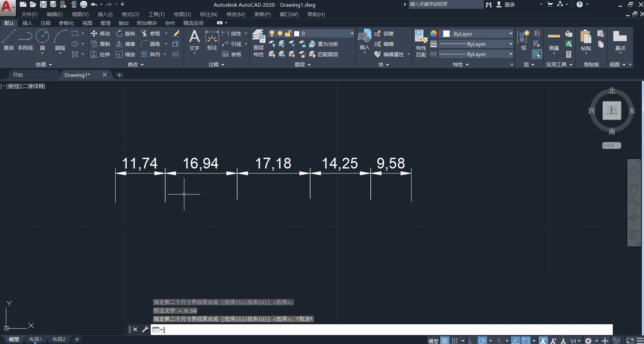
Task: Toggle 2D object snap in status bar
Action: [x=526, y=340]
